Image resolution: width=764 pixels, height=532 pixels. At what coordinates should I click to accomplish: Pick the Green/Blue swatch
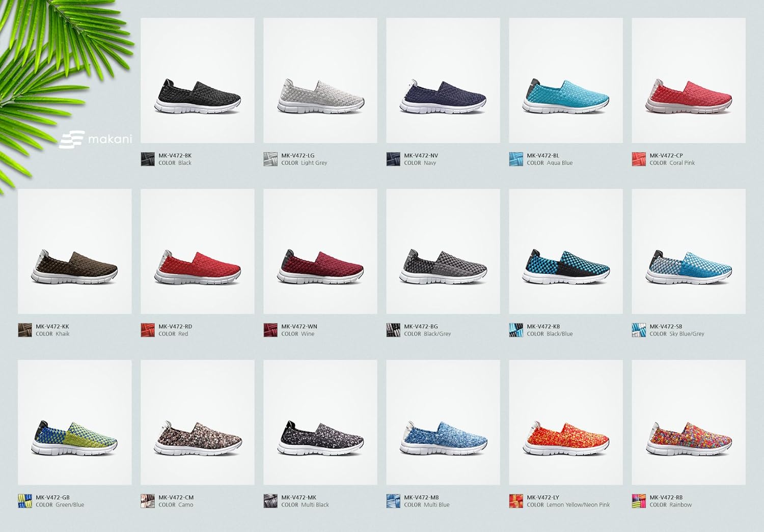click(25, 501)
